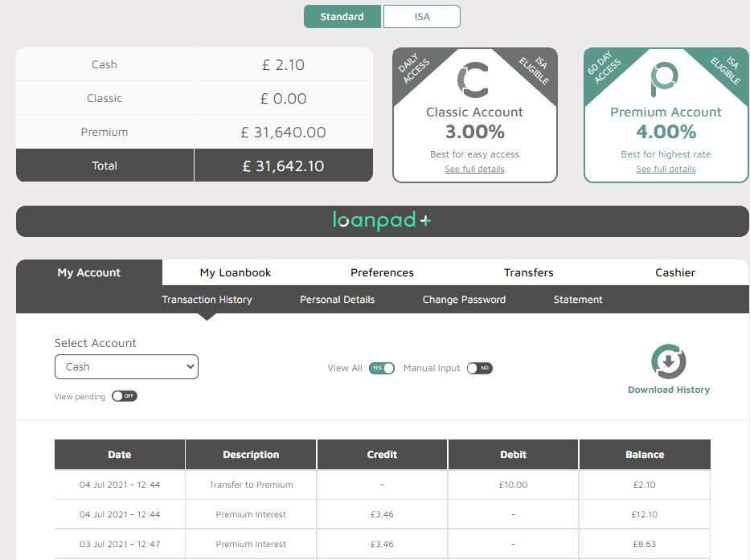This screenshot has height=560, width=750.
Task: Click See full details under Premium Account
Action: pyautogui.click(x=666, y=169)
